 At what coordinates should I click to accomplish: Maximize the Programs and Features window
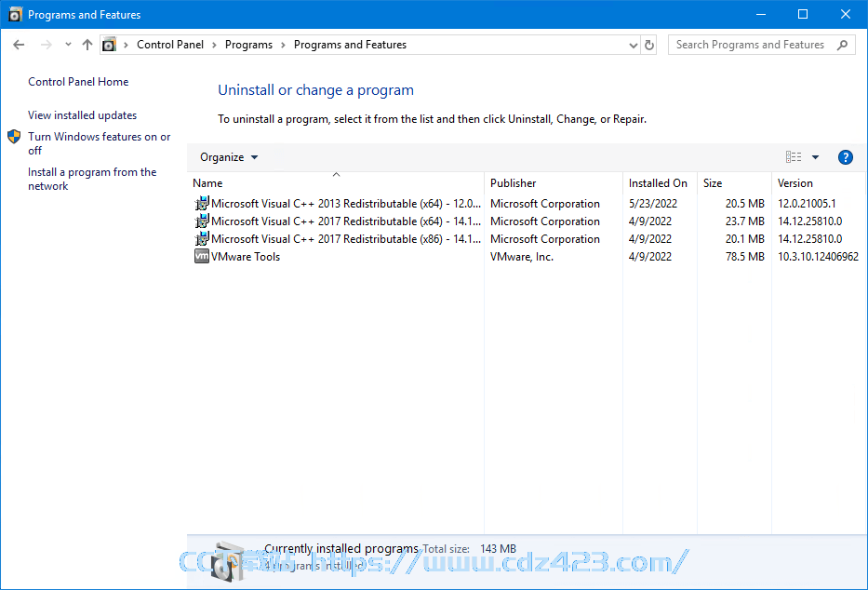pyautogui.click(x=803, y=14)
